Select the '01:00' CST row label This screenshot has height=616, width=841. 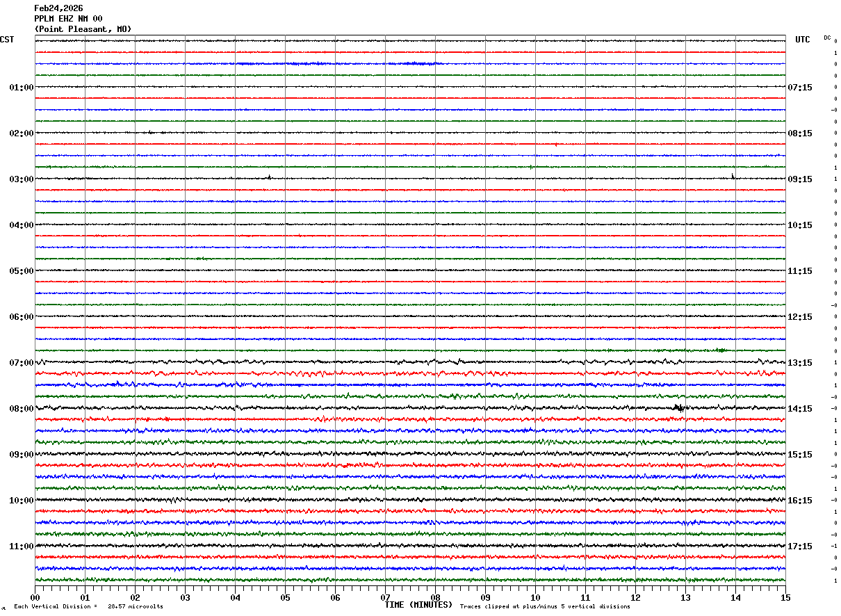point(22,88)
